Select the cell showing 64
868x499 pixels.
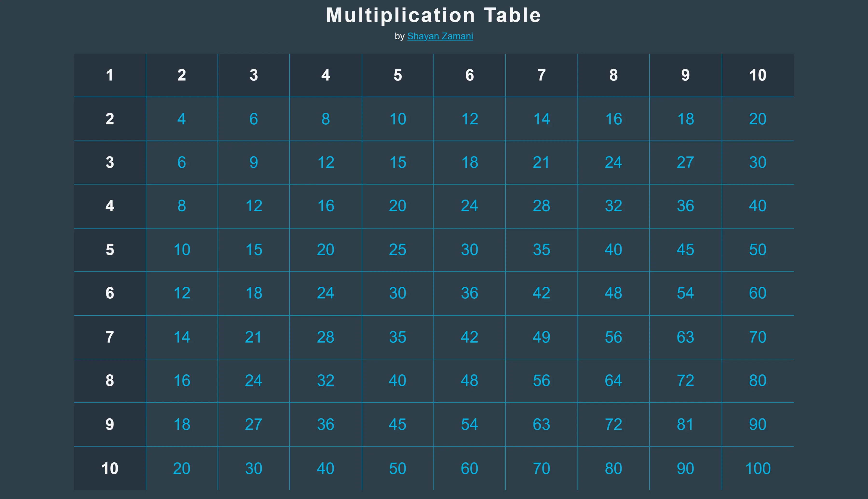click(x=613, y=380)
